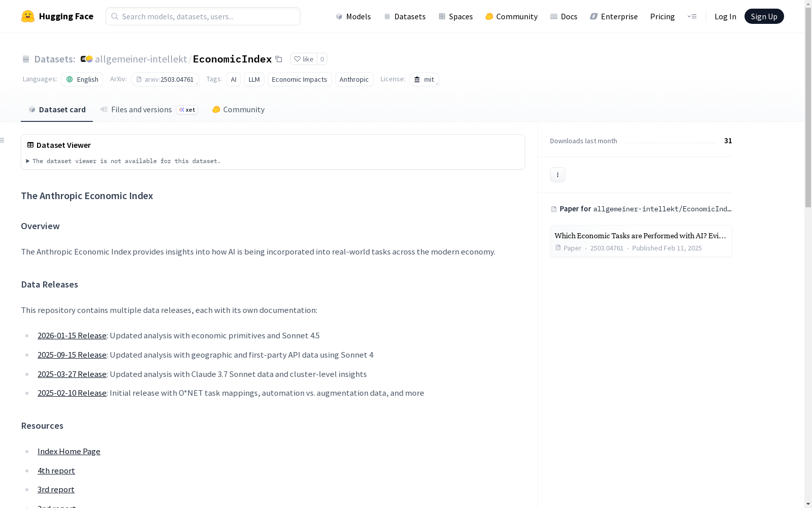The image size is (812, 508).
Task: Click the search magnifier icon
Action: click(115, 16)
